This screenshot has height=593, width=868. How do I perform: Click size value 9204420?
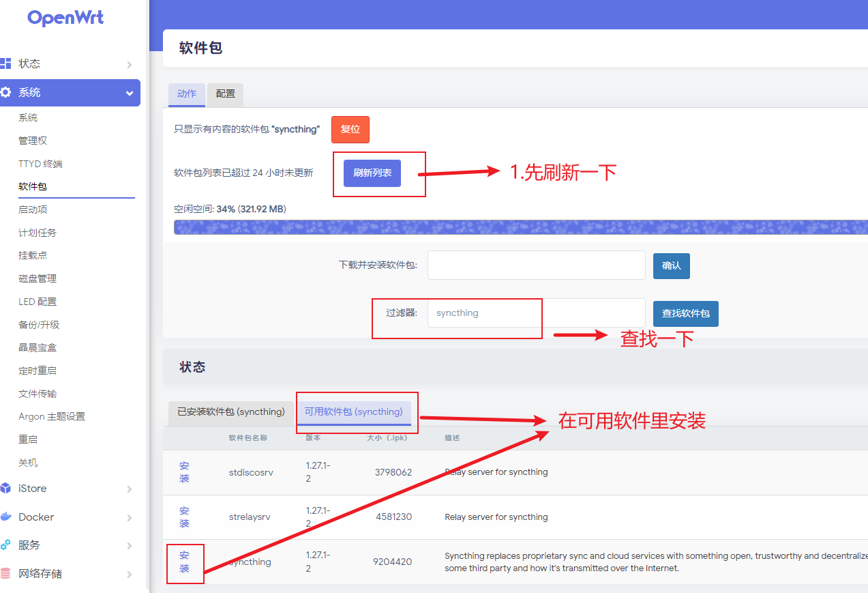point(392,562)
